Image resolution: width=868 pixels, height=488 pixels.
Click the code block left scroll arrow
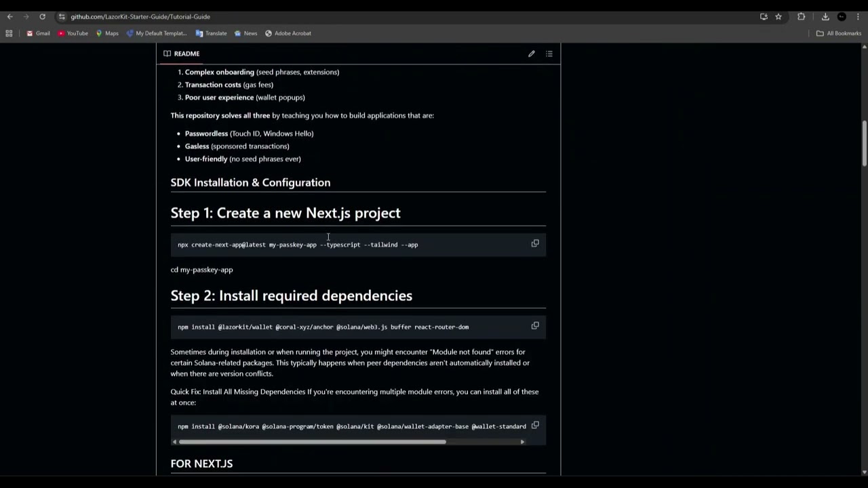174,442
